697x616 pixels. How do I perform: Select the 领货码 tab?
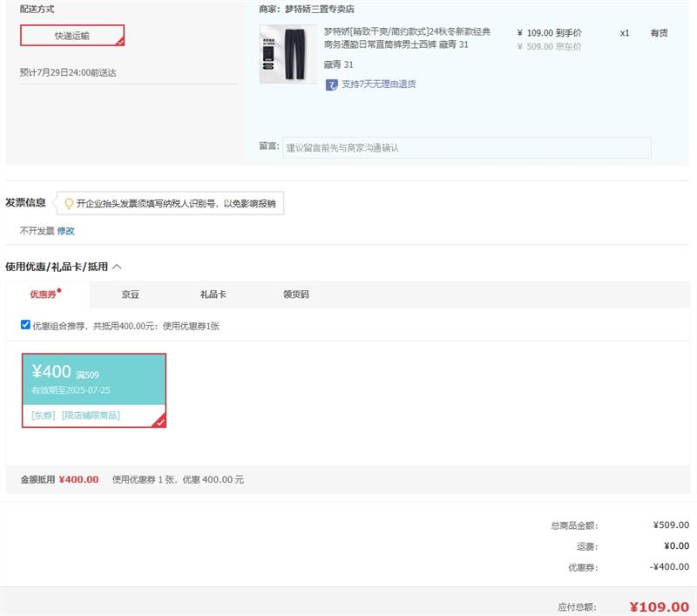(295, 294)
